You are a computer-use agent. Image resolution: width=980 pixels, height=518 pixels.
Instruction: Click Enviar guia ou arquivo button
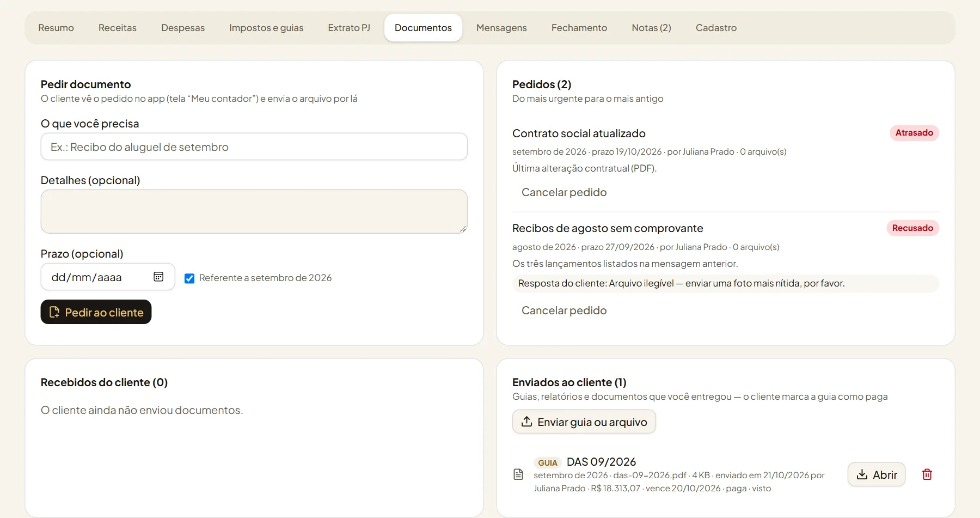click(584, 422)
